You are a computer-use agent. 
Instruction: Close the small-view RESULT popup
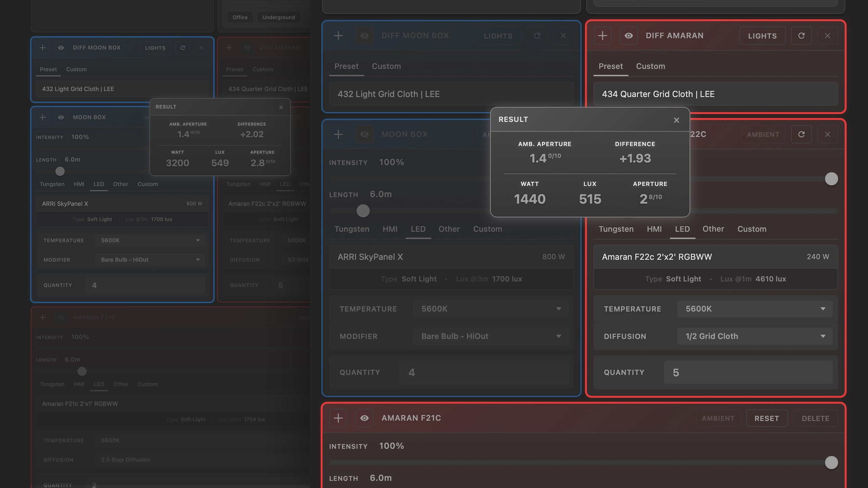[x=281, y=107]
